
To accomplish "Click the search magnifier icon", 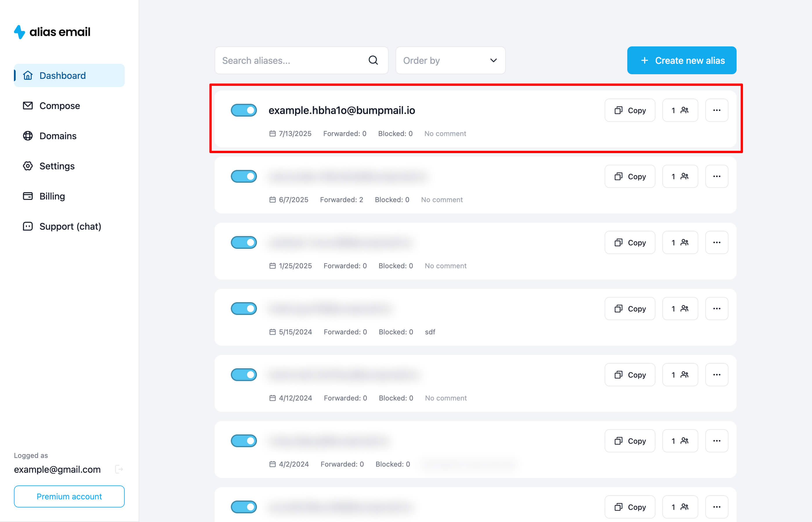I will [373, 60].
